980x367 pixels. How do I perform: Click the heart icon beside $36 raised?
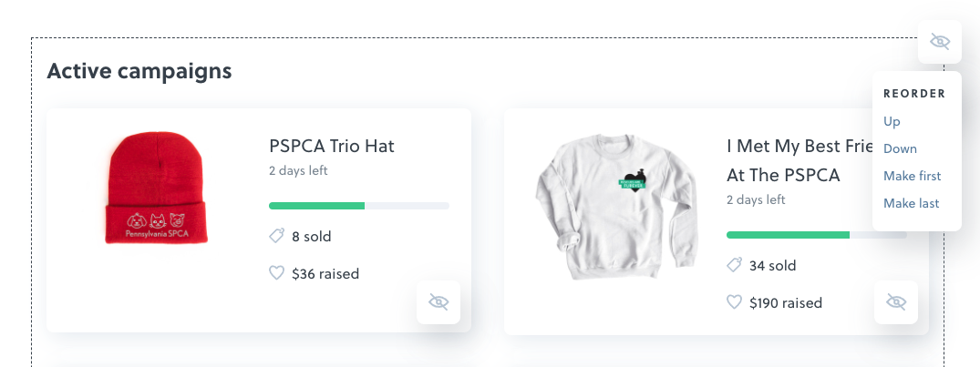pyautogui.click(x=277, y=272)
